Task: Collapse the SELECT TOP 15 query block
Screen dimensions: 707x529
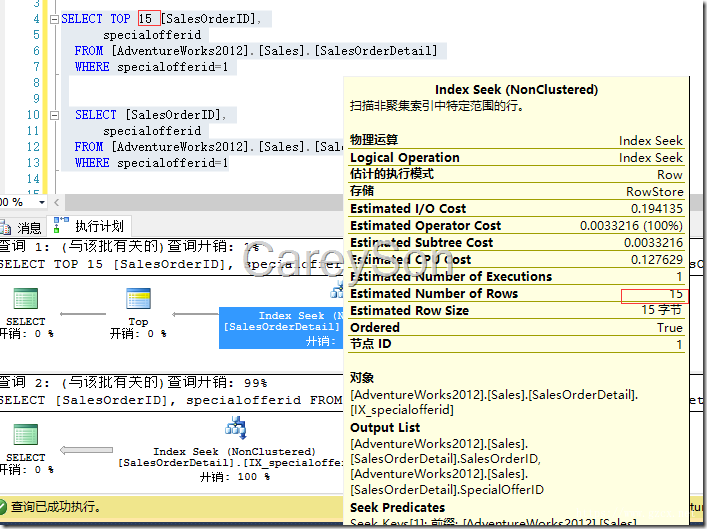Action: [x=54, y=19]
